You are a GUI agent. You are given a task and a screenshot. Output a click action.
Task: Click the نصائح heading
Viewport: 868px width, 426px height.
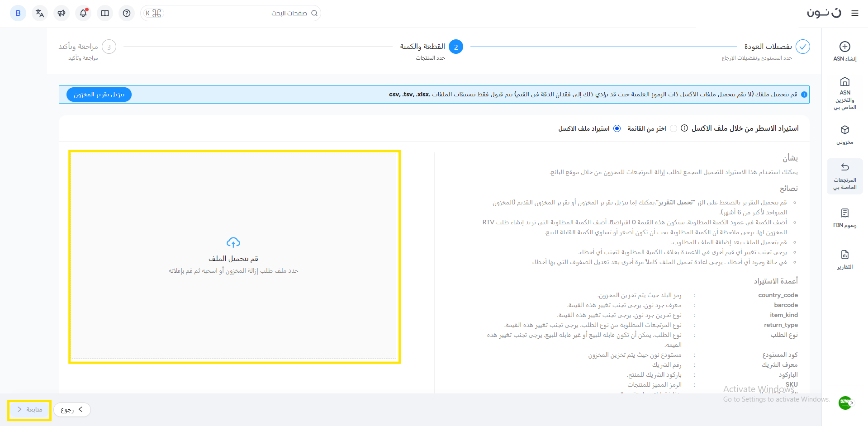789,189
